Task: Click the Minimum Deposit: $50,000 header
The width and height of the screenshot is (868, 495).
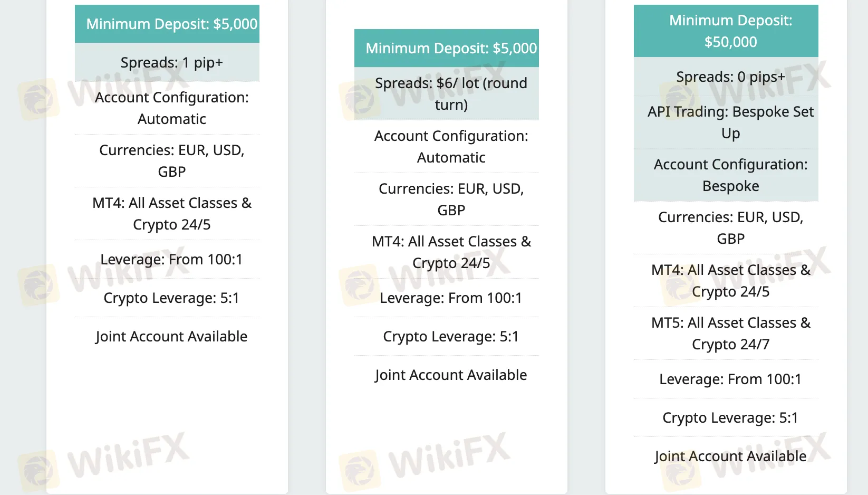Action: click(726, 31)
